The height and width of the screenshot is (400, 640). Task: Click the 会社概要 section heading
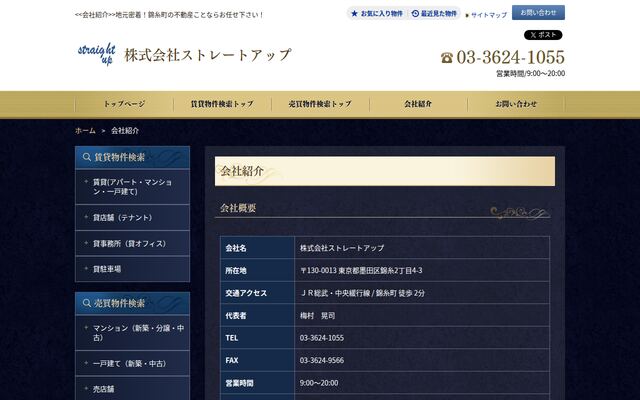click(x=238, y=208)
